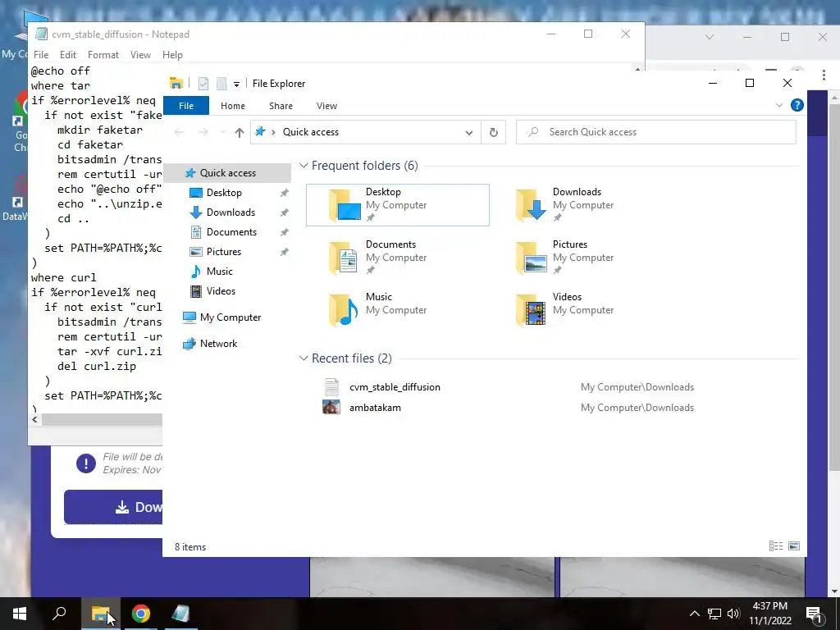The image size is (840, 630).
Task: Click the Forward navigation arrow
Action: click(203, 132)
